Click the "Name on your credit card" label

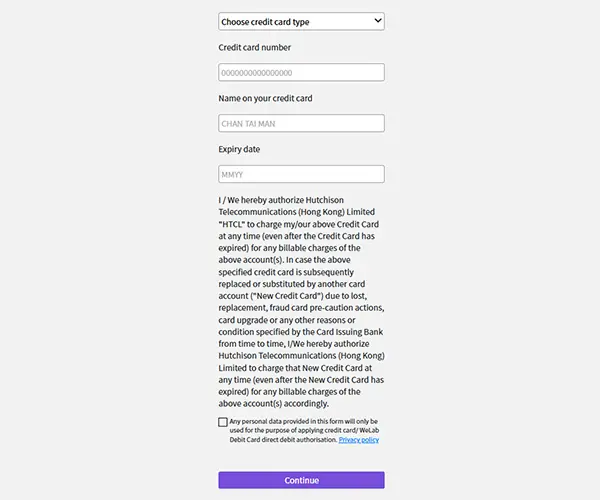pyautogui.click(x=265, y=98)
